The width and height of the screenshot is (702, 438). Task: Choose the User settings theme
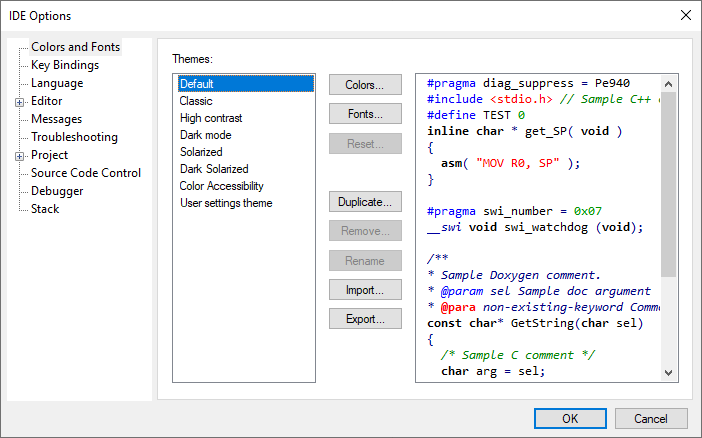[x=225, y=203]
